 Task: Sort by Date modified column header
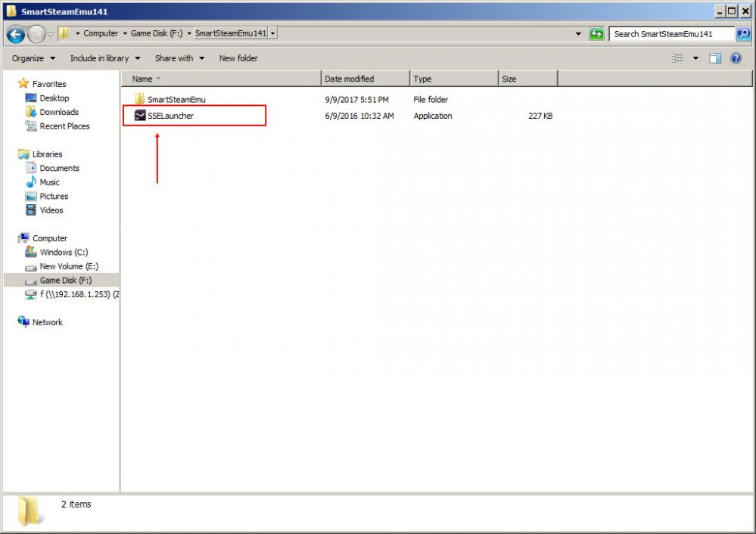[366, 79]
